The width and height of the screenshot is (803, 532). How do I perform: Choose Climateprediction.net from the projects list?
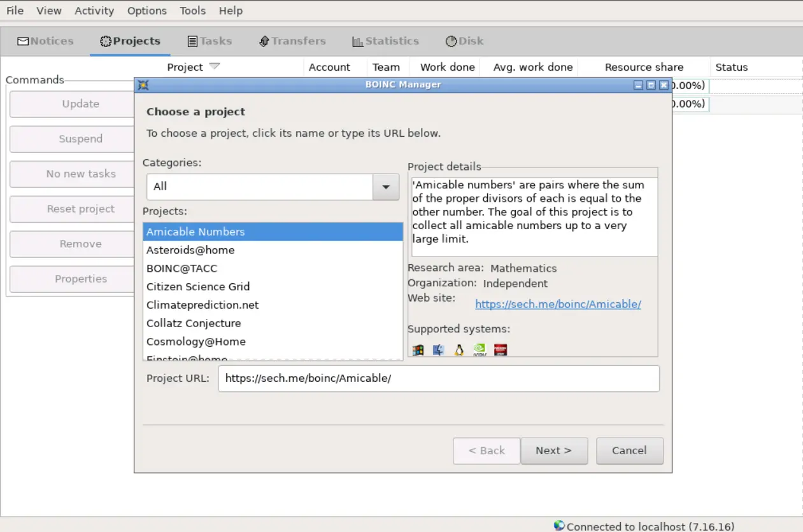pos(203,305)
